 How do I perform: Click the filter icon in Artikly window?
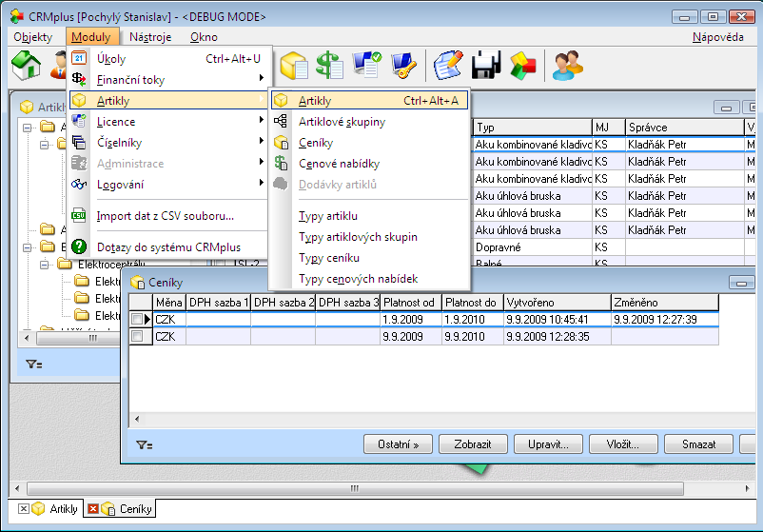[x=34, y=364]
